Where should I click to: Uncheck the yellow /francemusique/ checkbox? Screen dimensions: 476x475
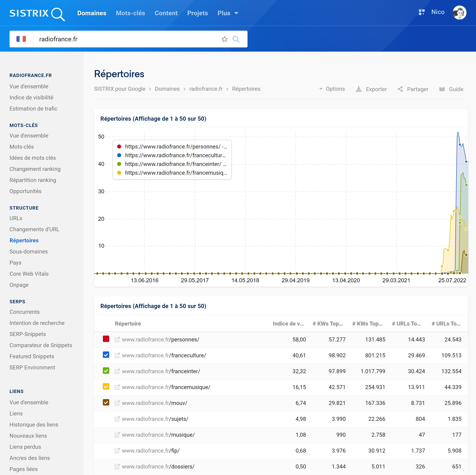click(106, 386)
